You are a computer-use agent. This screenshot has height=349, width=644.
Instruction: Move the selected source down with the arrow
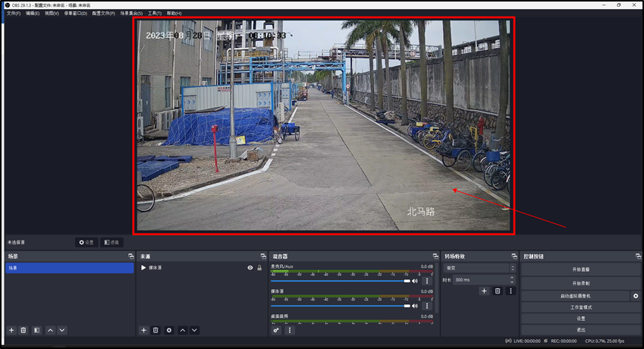194,330
